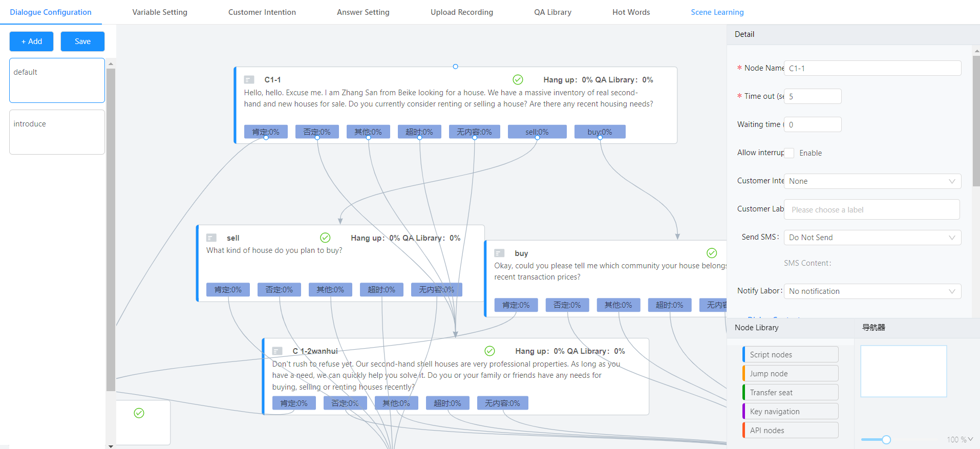
Task: Enable the Allow interrupt checkbox
Action: click(x=789, y=153)
